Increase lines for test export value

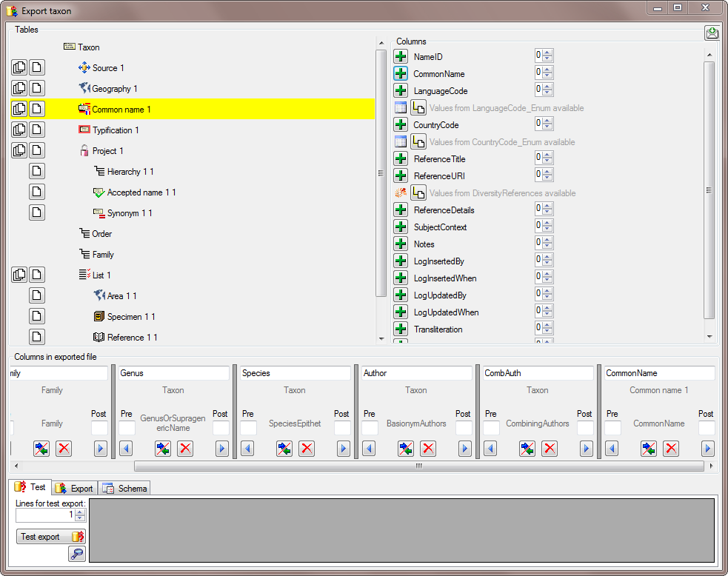pyautogui.click(x=80, y=512)
